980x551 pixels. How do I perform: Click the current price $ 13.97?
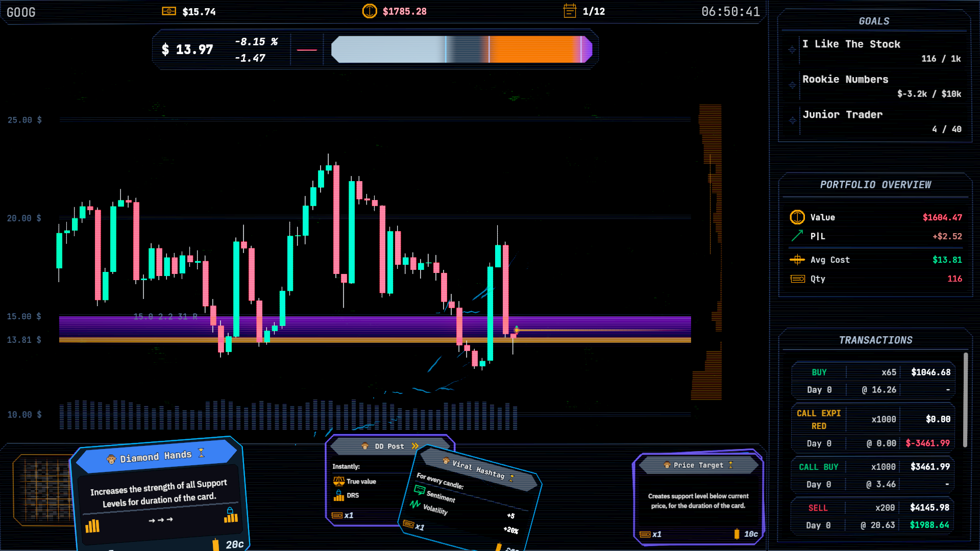click(x=187, y=49)
